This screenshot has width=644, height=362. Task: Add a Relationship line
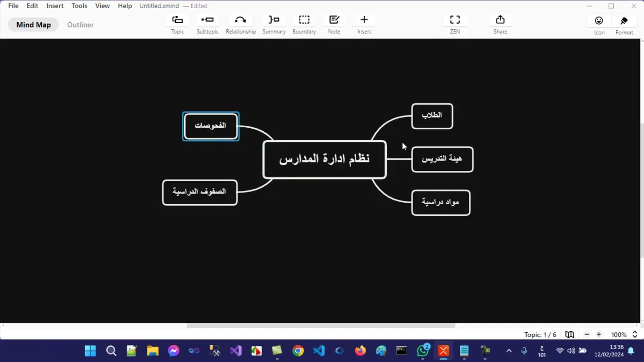point(240,25)
